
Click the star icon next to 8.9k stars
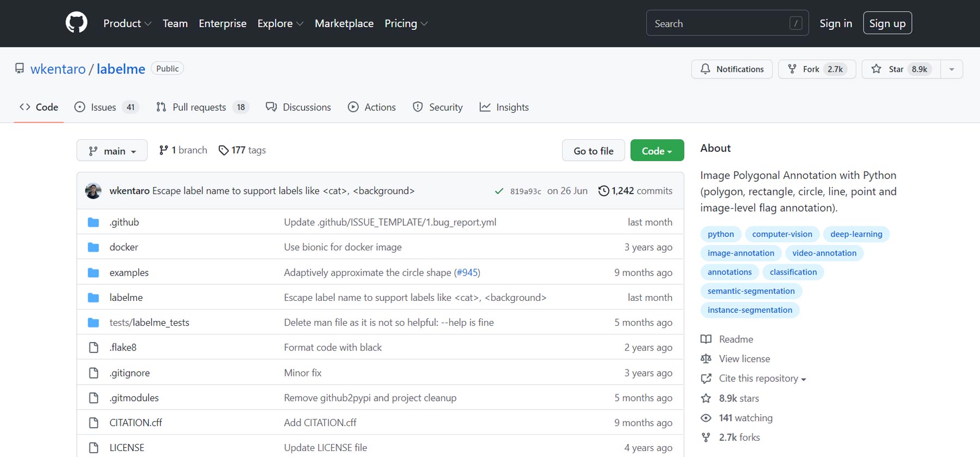[706, 398]
